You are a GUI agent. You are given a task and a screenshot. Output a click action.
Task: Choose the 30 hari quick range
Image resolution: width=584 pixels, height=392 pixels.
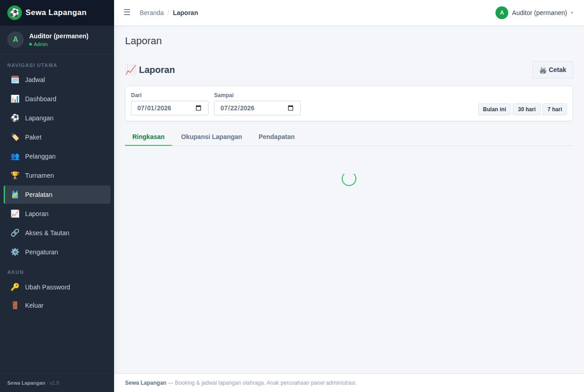(x=527, y=109)
